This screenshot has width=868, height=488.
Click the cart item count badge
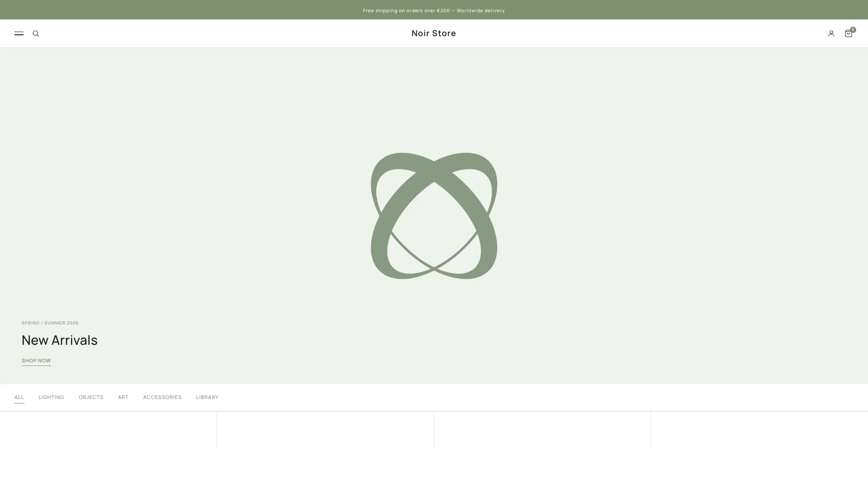(853, 29)
